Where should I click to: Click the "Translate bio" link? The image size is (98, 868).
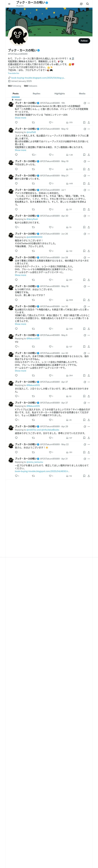tap(14, 73)
